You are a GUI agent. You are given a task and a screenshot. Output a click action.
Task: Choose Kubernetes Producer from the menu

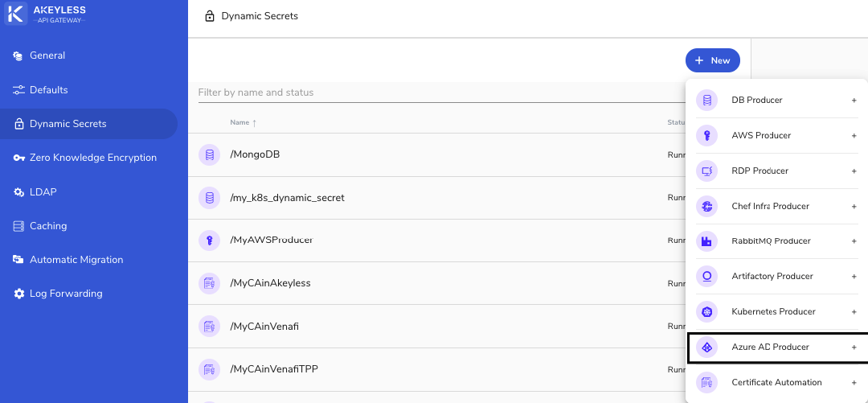tap(777, 311)
